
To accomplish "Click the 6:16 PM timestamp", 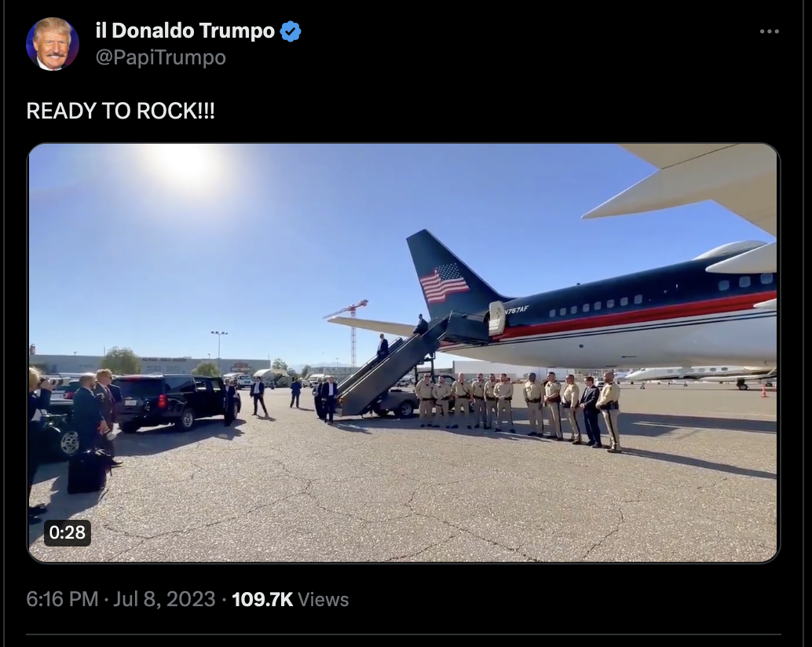I will point(62,599).
